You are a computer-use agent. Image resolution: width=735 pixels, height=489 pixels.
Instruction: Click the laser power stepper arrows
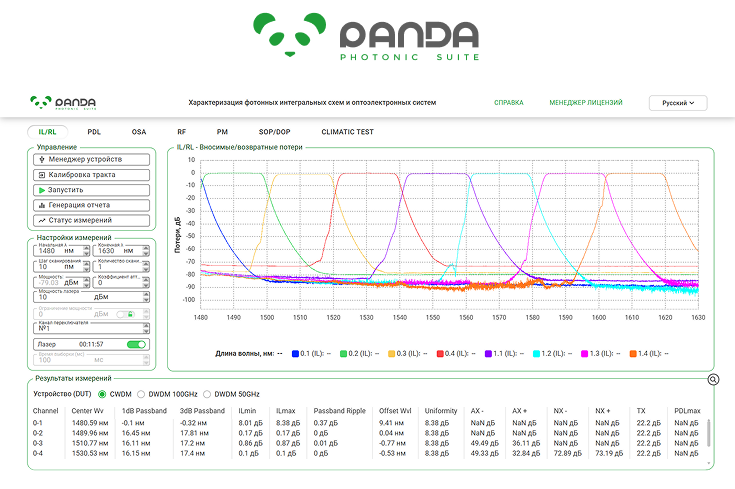(146, 297)
